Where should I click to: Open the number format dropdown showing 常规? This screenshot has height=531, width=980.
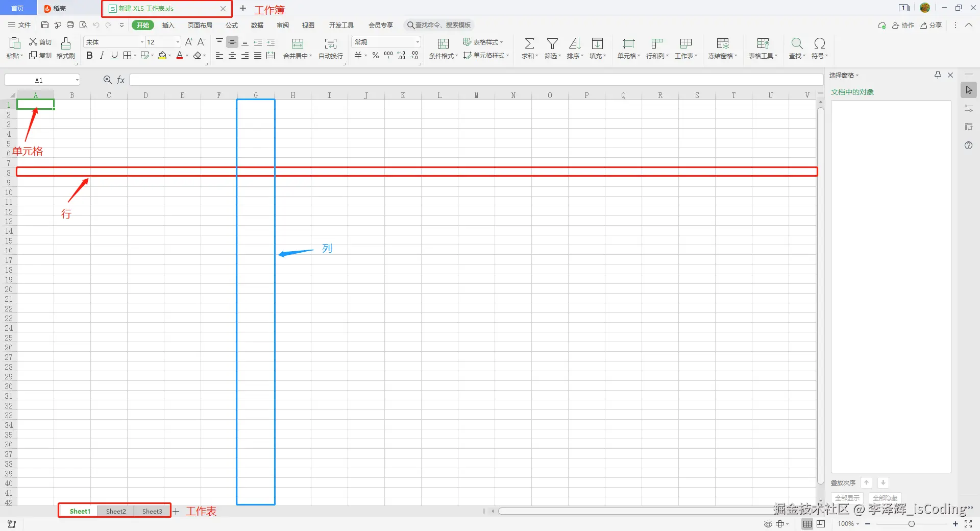click(418, 42)
